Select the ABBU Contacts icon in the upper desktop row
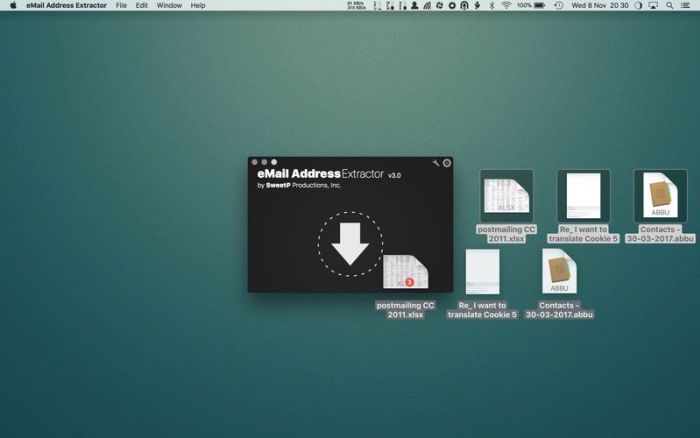 (x=660, y=195)
